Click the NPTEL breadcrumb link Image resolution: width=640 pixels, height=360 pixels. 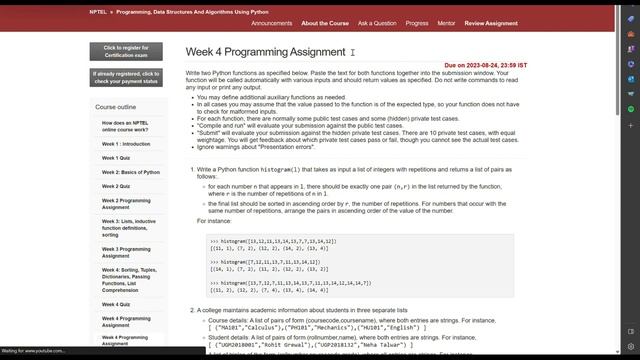[98, 12]
